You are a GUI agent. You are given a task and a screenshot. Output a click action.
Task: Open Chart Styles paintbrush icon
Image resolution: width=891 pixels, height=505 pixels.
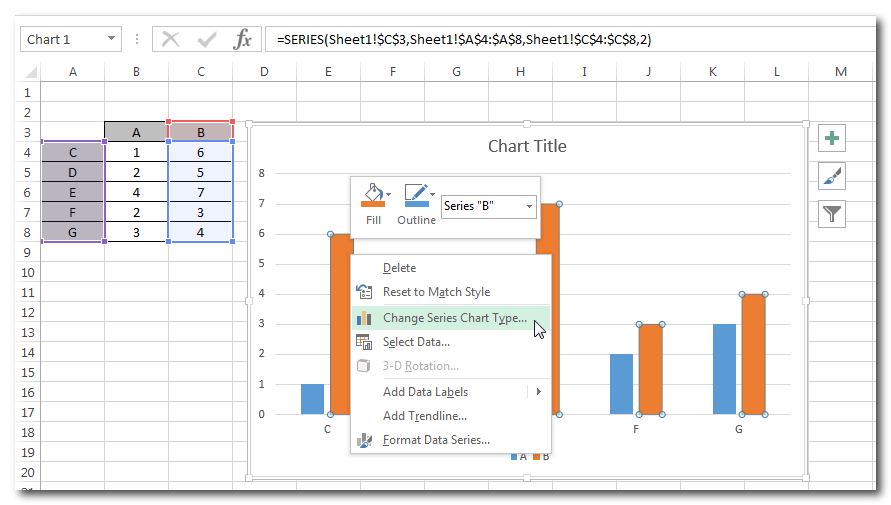[x=832, y=176]
